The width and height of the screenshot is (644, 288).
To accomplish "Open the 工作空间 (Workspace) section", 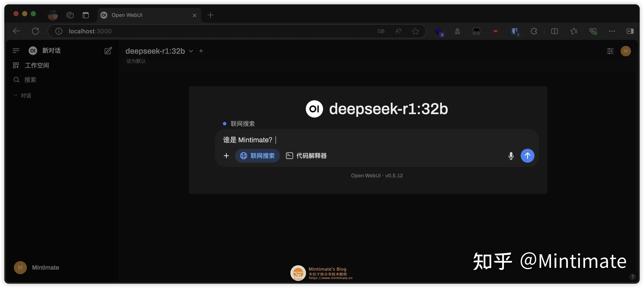I will (x=37, y=65).
